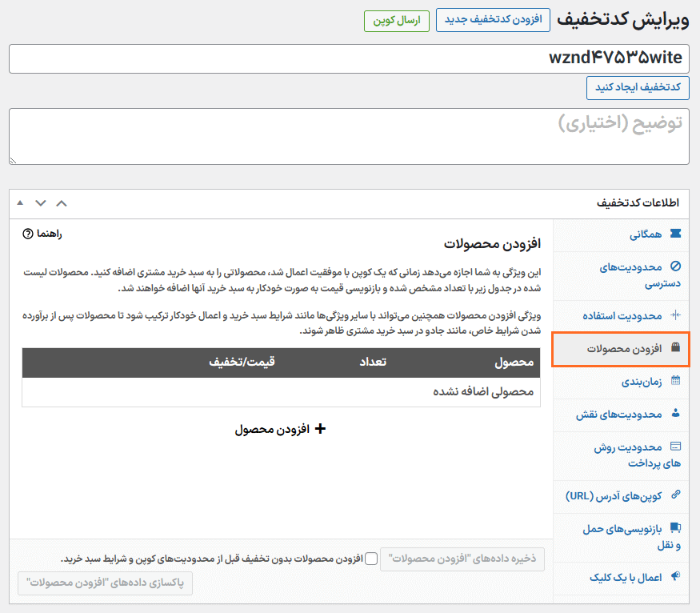Click the link icon for کوپن‌های آدرس

(x=676, y=495)
